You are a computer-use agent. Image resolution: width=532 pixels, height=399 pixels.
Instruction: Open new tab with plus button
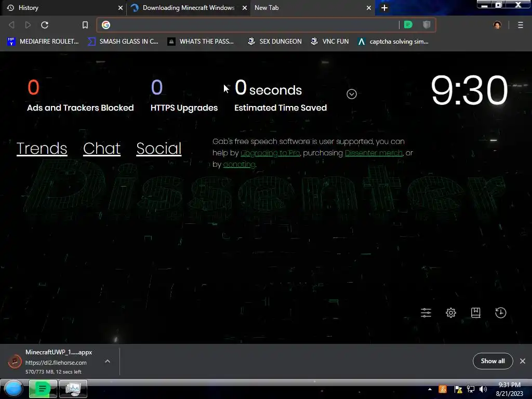[x=384, y=8]
